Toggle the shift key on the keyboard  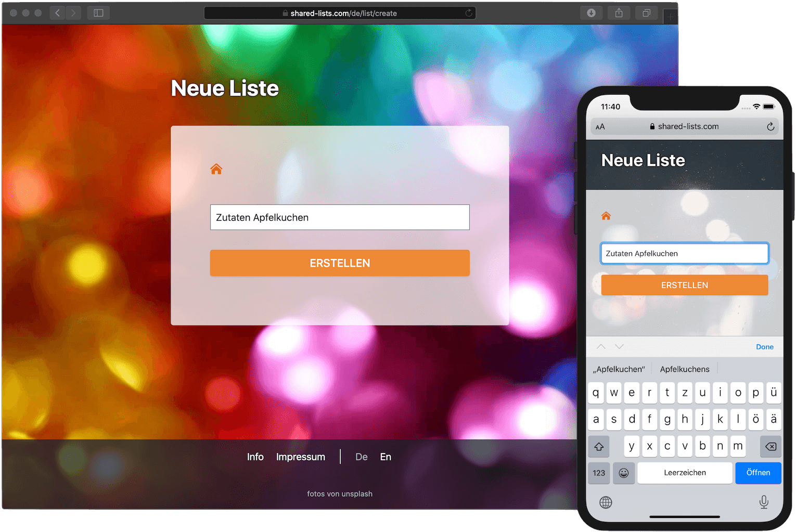598,446
